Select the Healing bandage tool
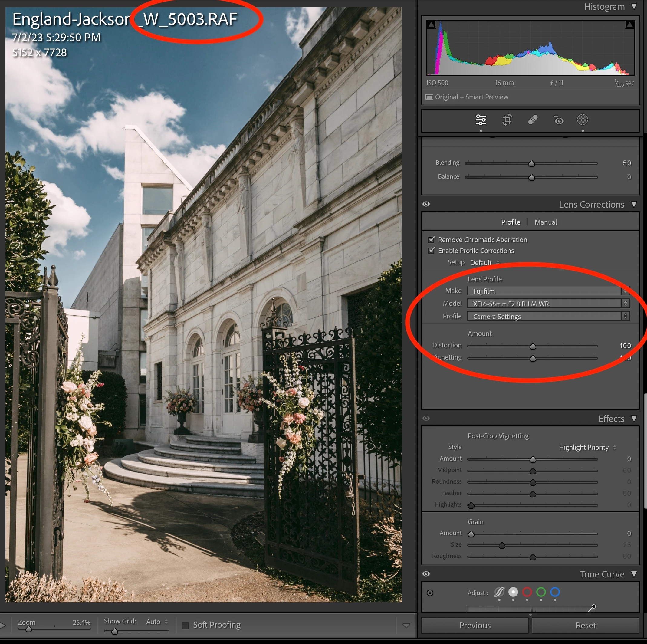The image size is (647, 644). pyautogui.click(x=533, y=120)
